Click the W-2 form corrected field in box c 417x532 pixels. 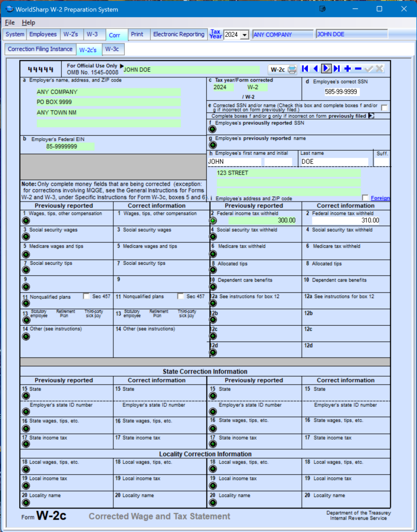point(257,87)
